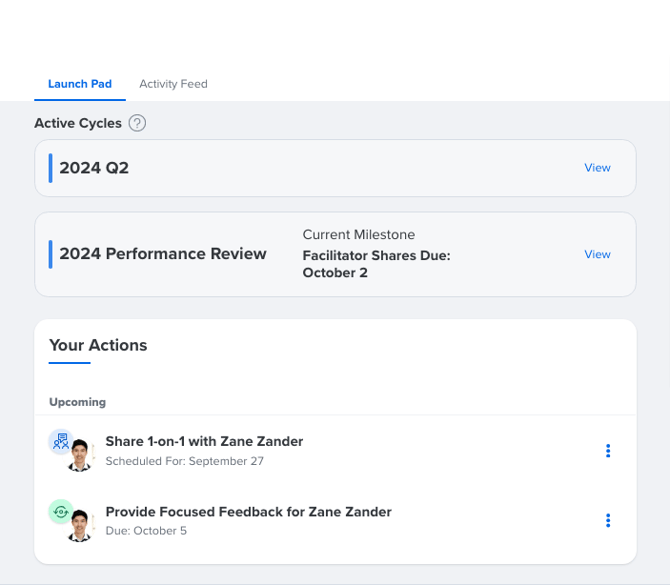Click the Due October 5 date

[146, 531]
